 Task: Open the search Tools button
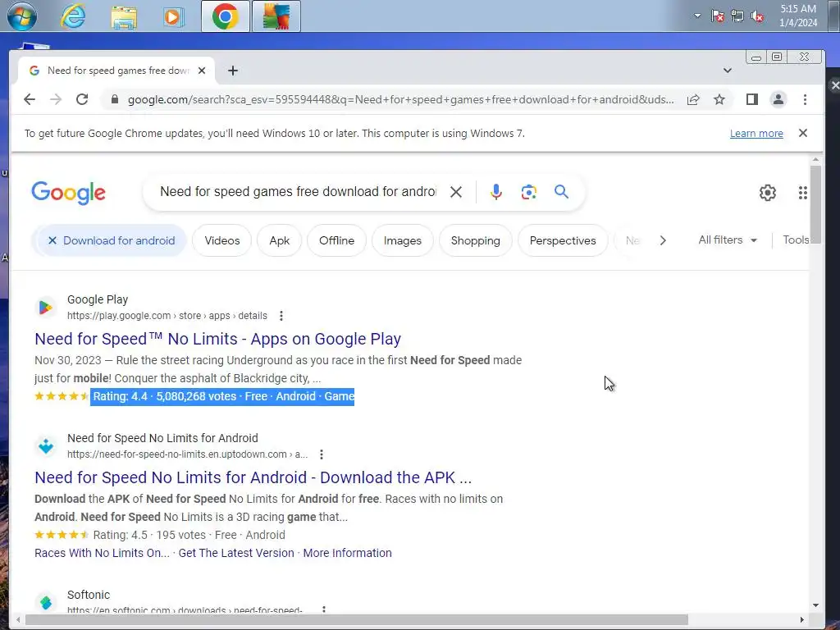click(796, 240)
